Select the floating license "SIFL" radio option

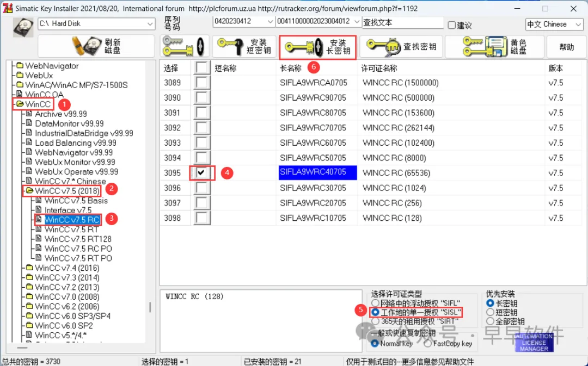[x=375, y=303]
